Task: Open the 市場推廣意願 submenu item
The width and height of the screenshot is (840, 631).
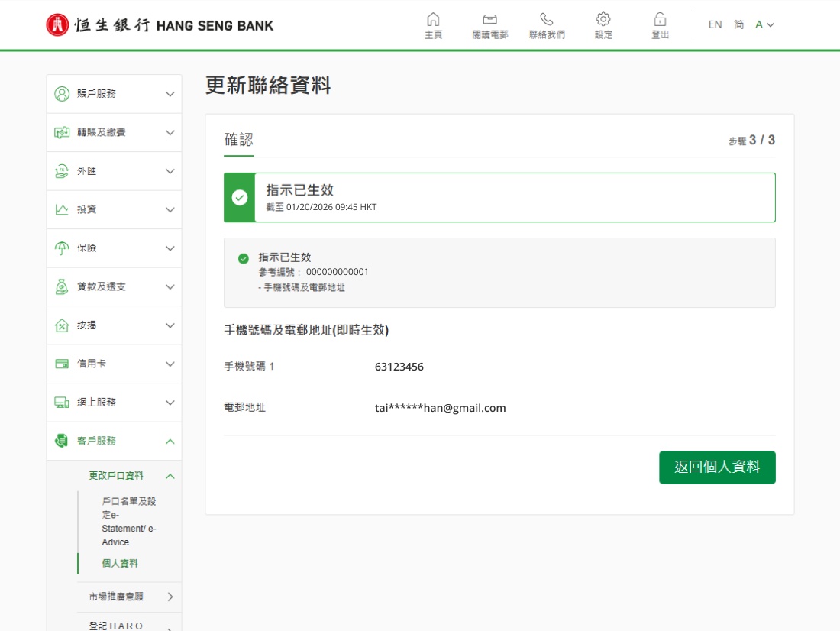Action: 116,597
